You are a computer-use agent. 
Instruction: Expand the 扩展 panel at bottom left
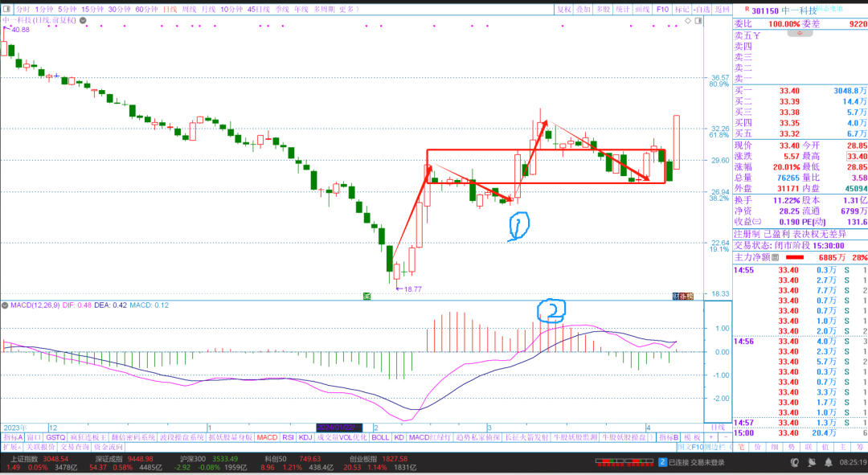[11, 447]
